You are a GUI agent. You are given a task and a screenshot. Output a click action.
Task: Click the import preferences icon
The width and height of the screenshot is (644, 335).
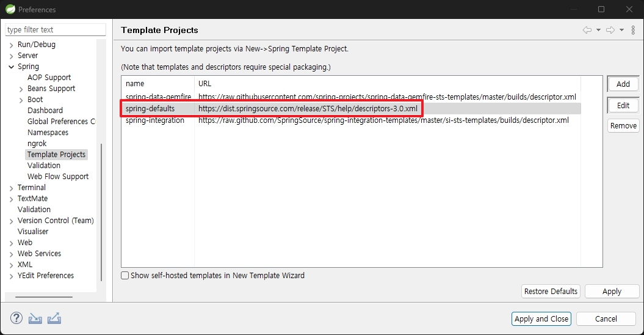click(35, 318)
